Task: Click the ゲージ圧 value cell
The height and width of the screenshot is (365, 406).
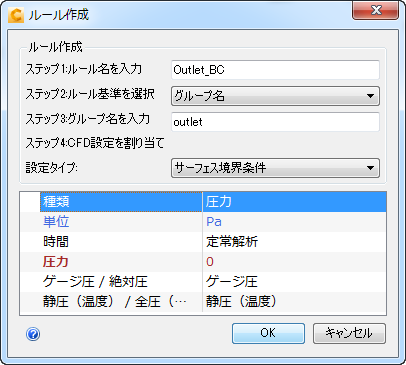Action: coord(294,282)
